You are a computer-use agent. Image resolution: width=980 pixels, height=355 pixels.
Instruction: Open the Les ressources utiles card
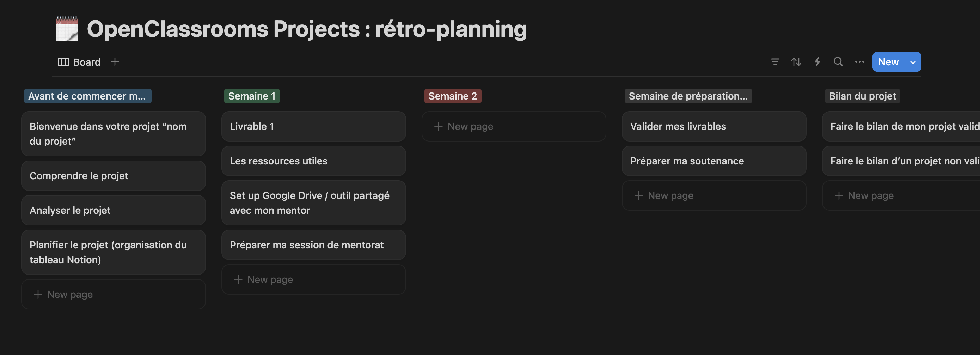point(313,161)
